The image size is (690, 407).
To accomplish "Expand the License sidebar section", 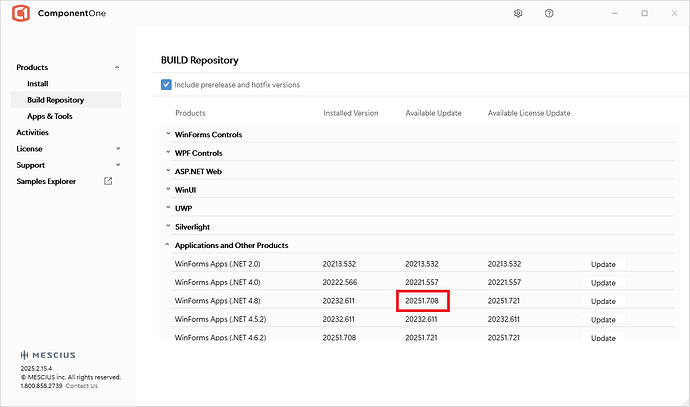I will coord(117,149).
